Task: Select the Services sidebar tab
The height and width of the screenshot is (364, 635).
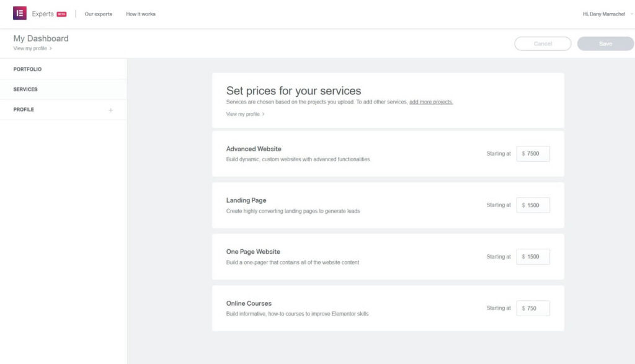Action: [x=25, y=89]
